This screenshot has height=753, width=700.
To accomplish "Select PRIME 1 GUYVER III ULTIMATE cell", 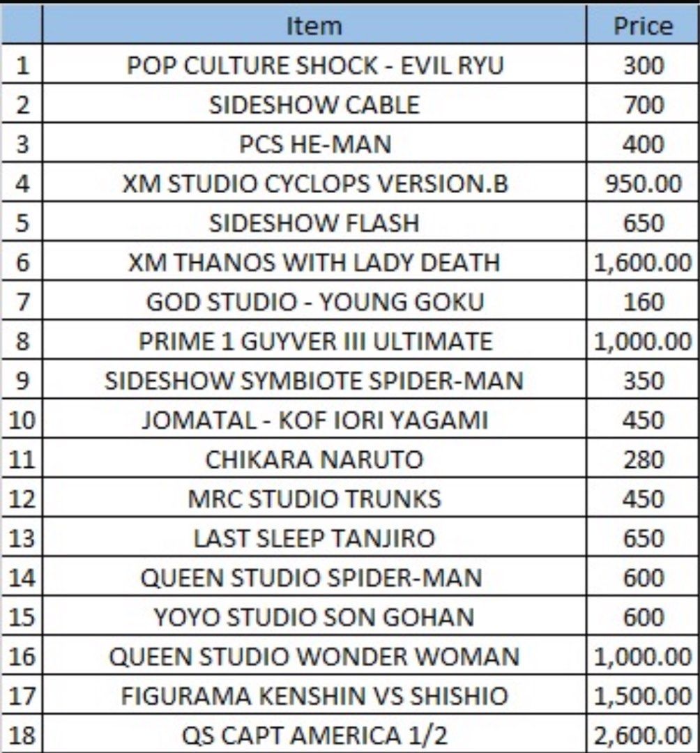I will 314,340.
